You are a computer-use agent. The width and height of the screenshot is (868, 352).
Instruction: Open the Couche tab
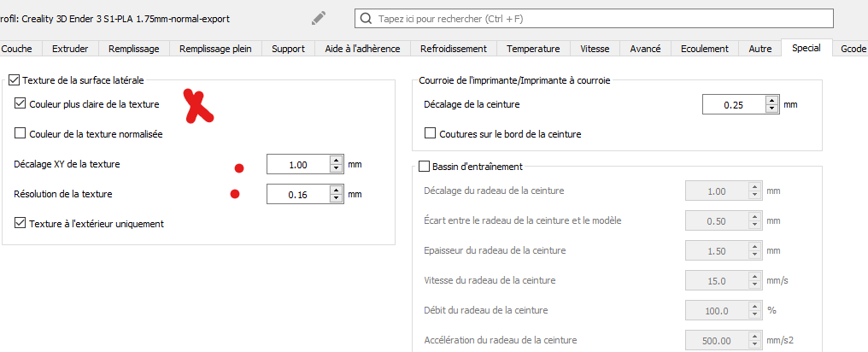pyautogui.click(x=16, y=49)
